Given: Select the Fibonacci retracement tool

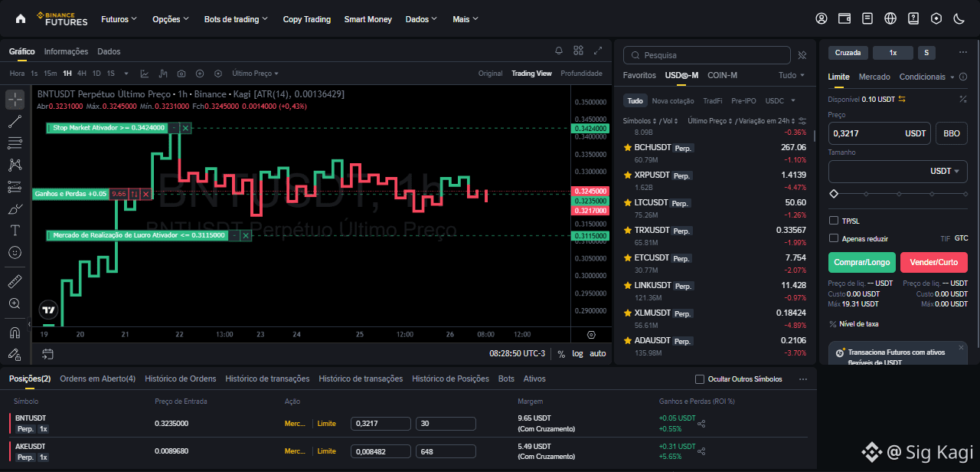Looking at the screenshot, I should click(15, 143).
